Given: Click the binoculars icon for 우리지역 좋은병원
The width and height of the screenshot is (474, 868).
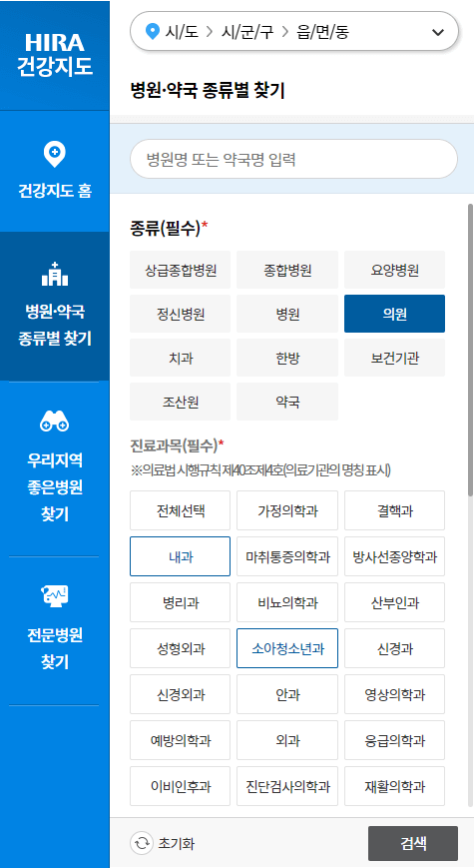Looking at the screenshot, I should [55, 422].
